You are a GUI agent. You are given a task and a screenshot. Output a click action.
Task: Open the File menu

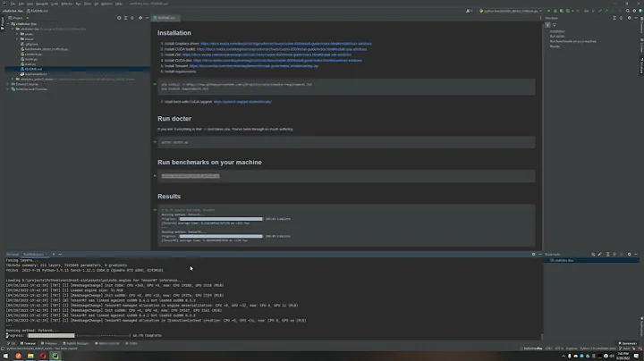pyautogui.click(x=13, y=4)
